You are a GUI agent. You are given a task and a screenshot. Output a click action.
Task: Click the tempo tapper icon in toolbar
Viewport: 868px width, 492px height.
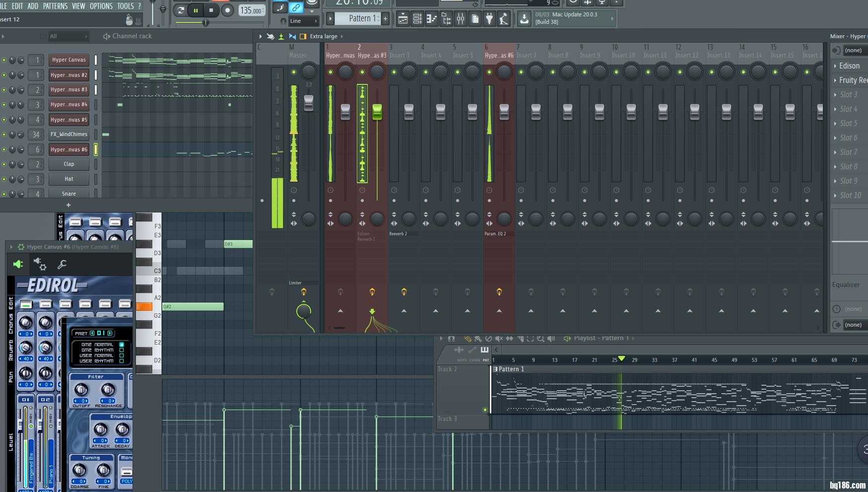(504, 19)
